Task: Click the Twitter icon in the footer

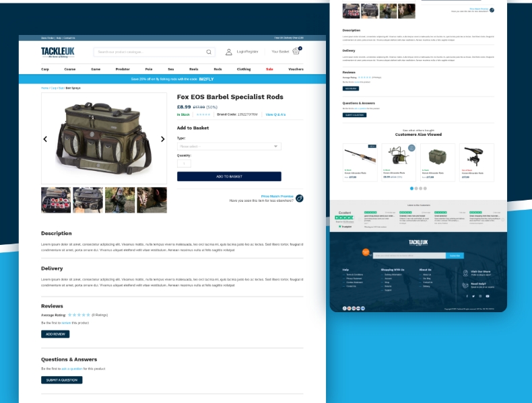Action: click(x=473, y=296)
